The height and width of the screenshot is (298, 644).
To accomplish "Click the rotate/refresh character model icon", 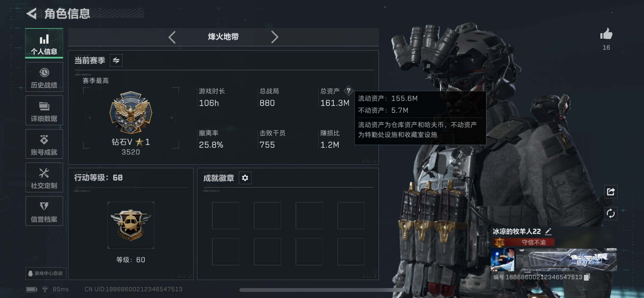I will coord(611,213).
